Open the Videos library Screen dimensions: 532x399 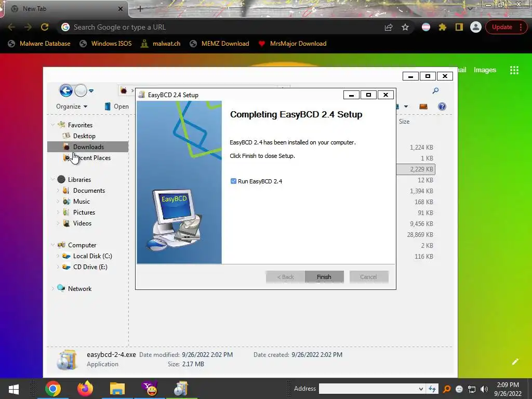(x=82, y=223)
